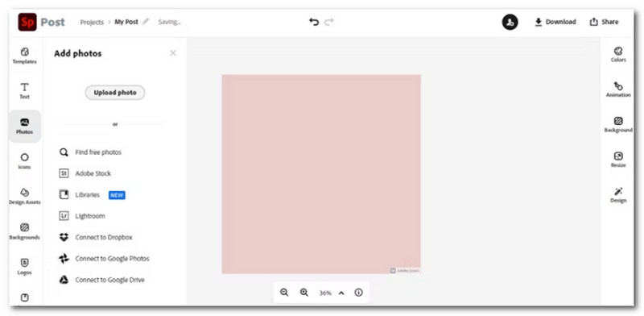Open the Adobe Spark Sp logo home

[27, 22]
